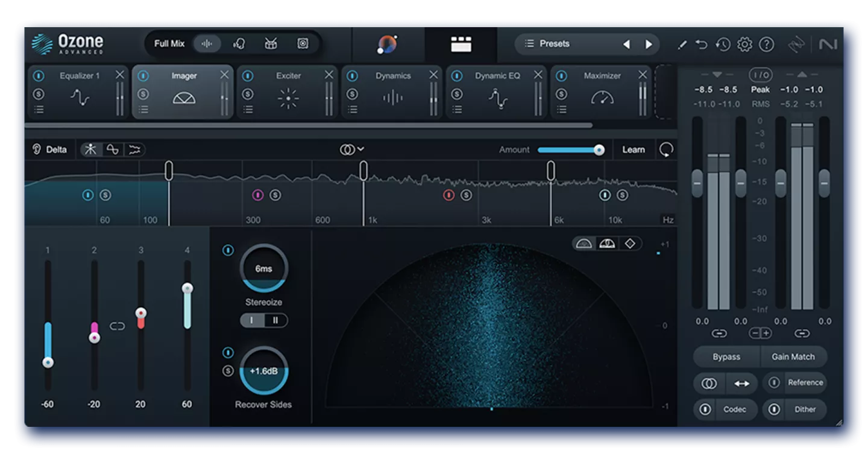868x454 pixels.
Task: Select Stereoize mode I
Action: tap(252, 321)
